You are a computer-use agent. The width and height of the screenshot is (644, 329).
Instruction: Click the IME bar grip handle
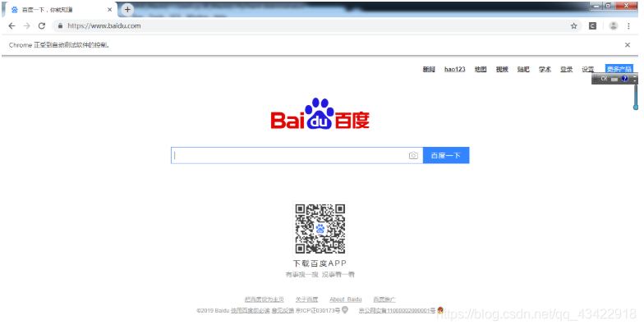click(x=595, y=79)
